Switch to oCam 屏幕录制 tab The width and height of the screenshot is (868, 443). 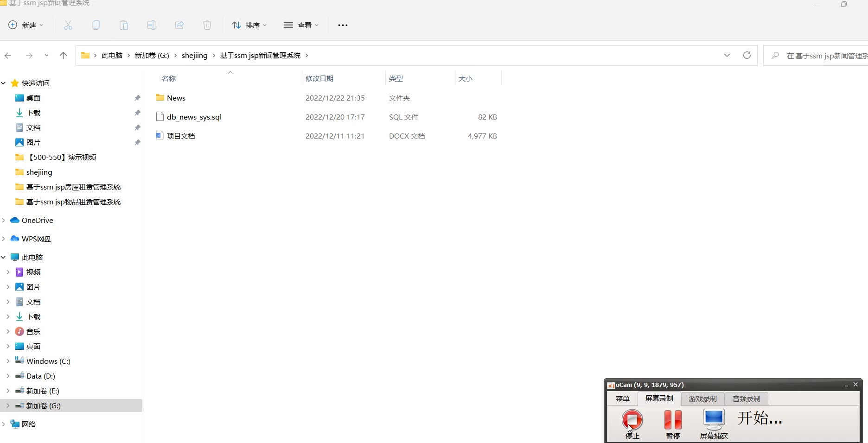click(659, 399)
